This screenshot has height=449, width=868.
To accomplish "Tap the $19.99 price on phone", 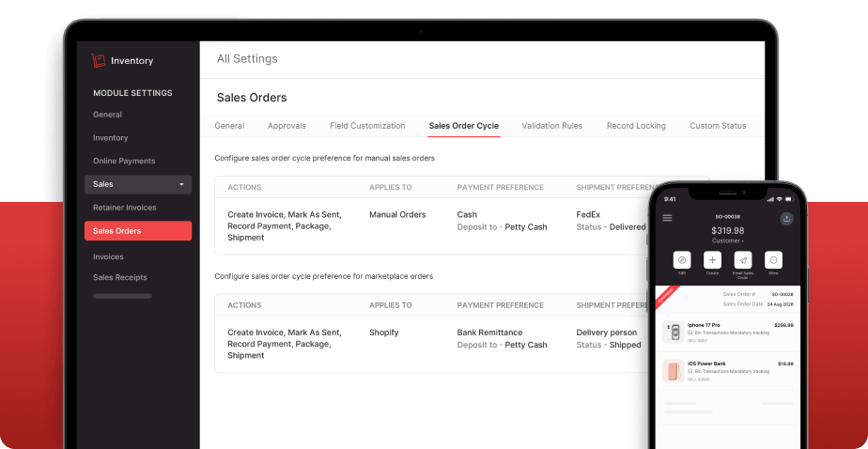I will (785, 364).
